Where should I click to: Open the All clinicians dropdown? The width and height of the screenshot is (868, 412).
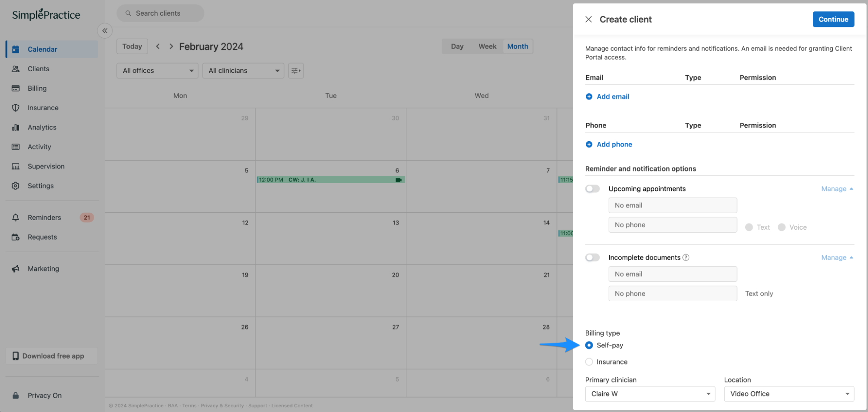coord(243,71)
